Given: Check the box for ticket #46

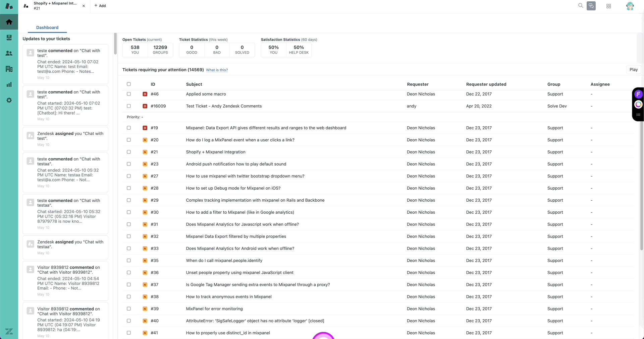Looking at the screenshot, I should [x=129, y=94].
